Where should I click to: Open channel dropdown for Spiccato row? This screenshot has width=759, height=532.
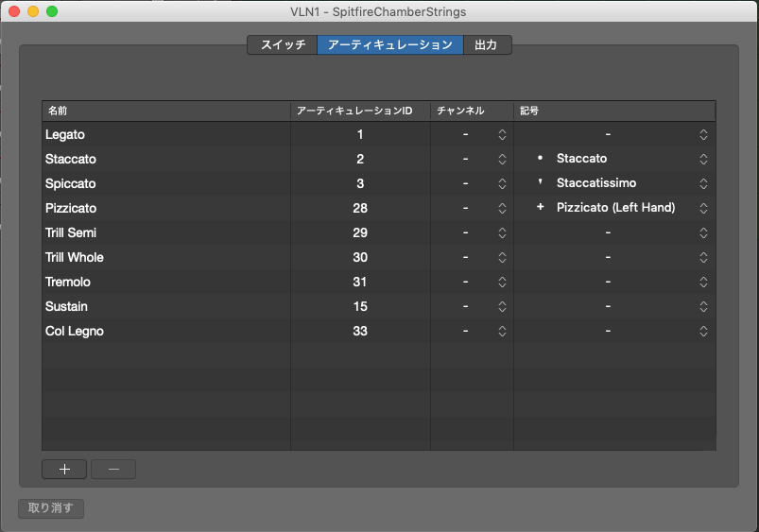click(x=502, y=184)
